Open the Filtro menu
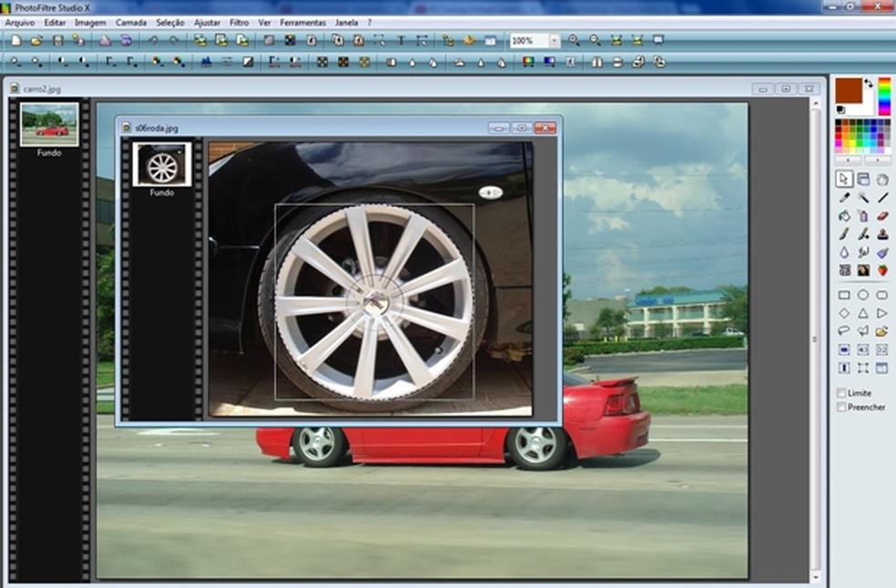The image size is (896, 588). point(239,22)
